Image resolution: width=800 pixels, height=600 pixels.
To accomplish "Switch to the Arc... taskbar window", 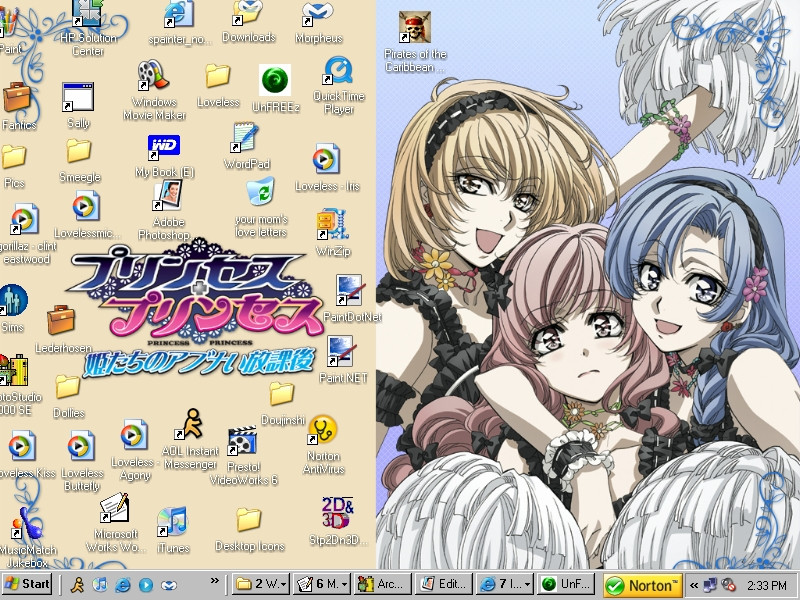I will pos(383,584).
